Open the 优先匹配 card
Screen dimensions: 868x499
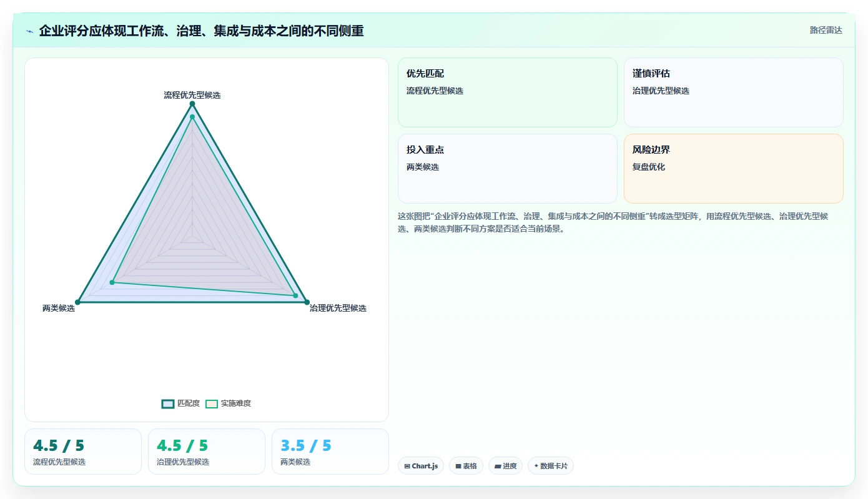point(507,92)
